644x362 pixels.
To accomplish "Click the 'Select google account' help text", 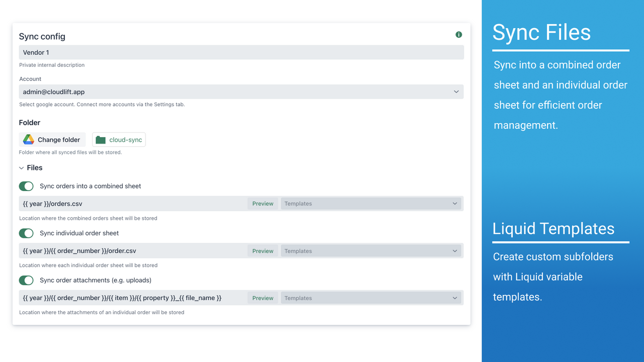I will (x=102, y=105).
